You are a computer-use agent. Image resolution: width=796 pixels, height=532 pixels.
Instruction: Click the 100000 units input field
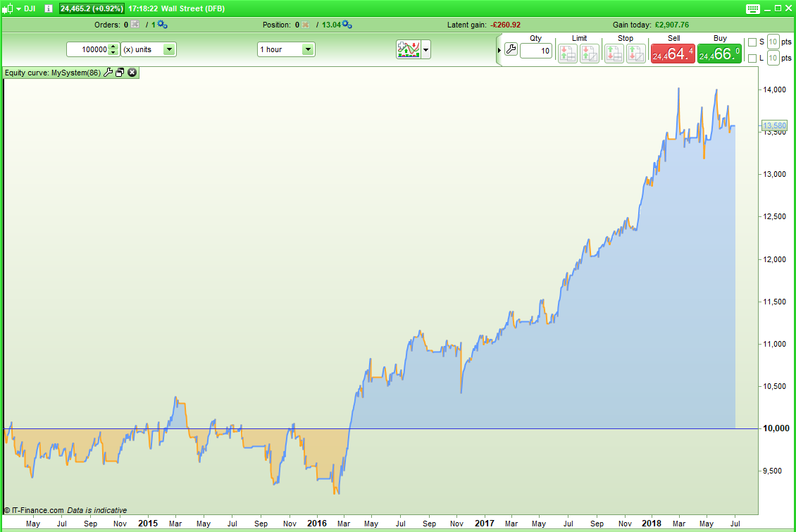click(x=88, y=49)
